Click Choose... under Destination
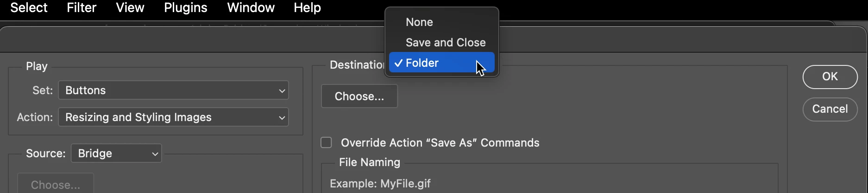The image size is (868, 193). 359,96
